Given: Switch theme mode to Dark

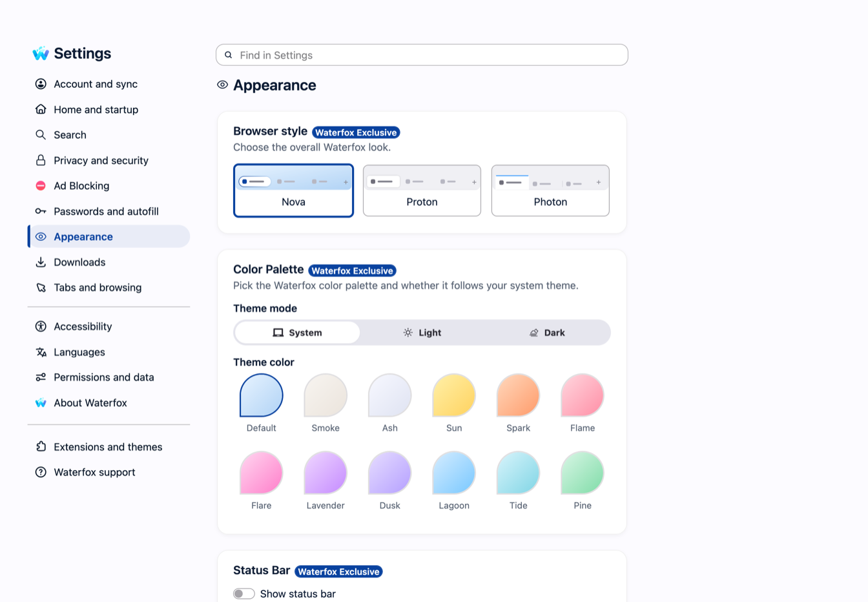Looking at the screenshot, I should click(x=547, y=333).
